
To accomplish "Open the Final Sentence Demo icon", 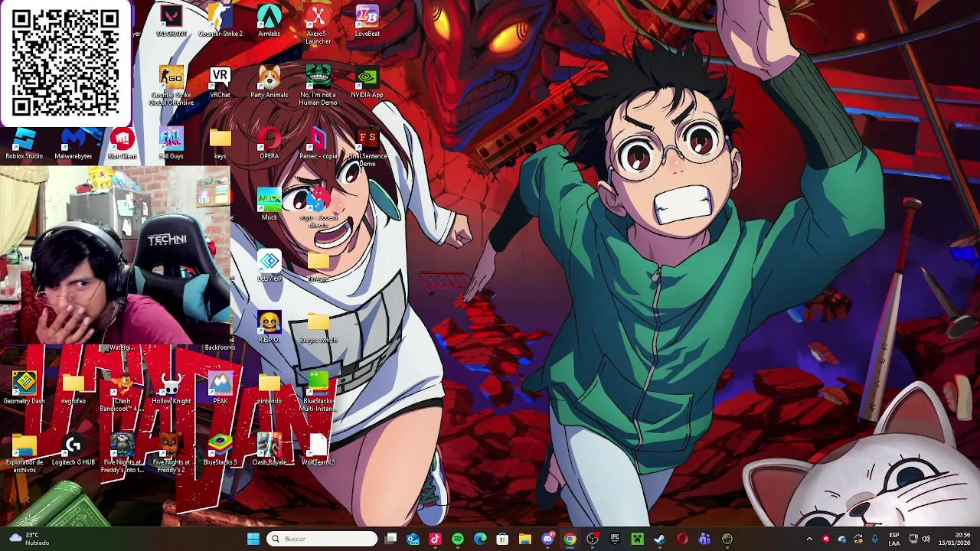I will [367, 147].
